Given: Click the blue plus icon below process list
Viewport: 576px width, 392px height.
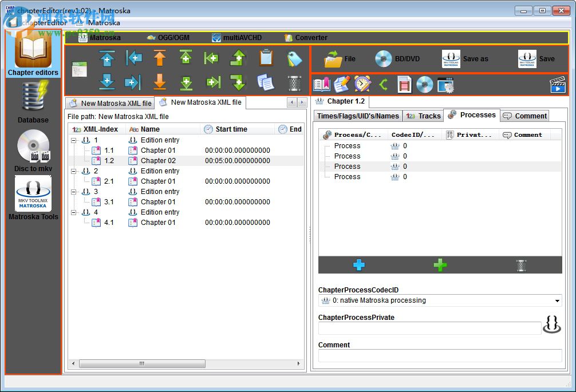Looking at the screenshot, I should pos(359,265).
